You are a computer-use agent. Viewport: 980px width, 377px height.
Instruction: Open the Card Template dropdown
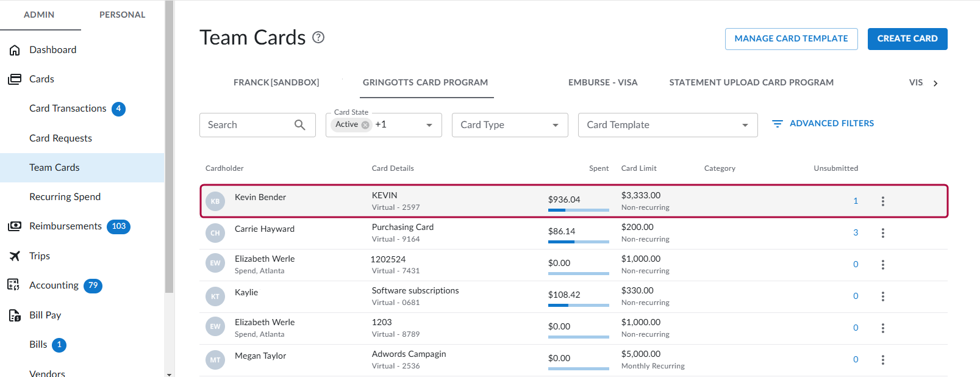tap(745, 125)
